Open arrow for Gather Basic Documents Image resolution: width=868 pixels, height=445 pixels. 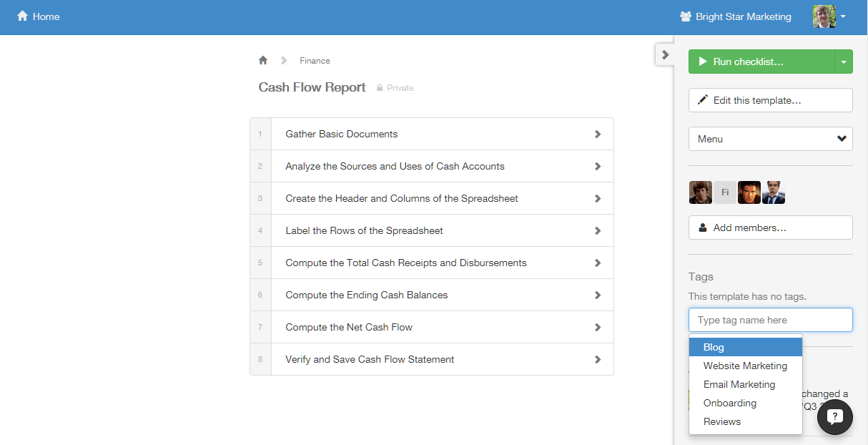598,135
